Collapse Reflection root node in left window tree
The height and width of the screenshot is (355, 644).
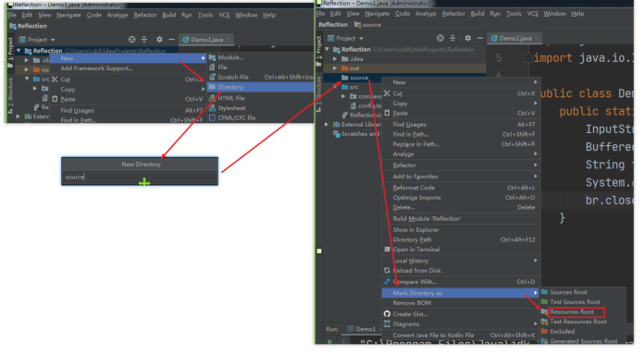(x=19, y=51)
